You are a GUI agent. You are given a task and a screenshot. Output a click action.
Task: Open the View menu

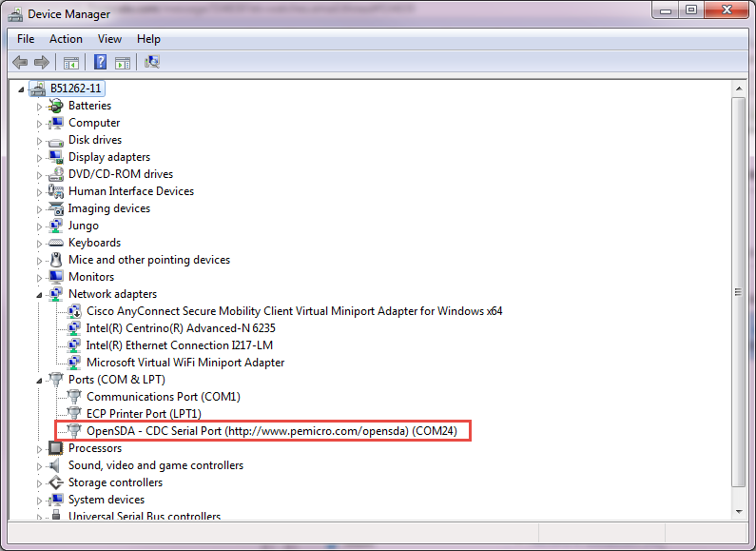click(109, 39)
